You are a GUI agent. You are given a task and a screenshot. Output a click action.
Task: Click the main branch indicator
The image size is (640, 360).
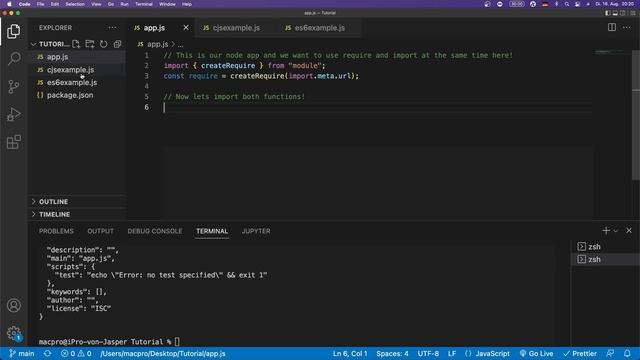[22, 353]
